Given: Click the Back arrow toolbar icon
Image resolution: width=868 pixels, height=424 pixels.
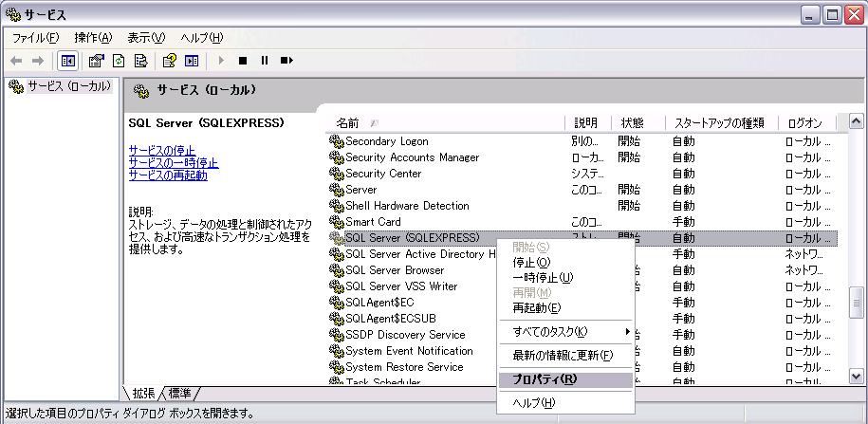Looking at the screenshot, I should [16, 61].
